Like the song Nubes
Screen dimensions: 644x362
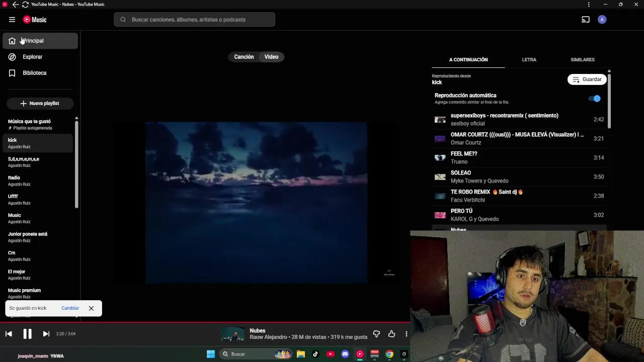pos(391,334)
